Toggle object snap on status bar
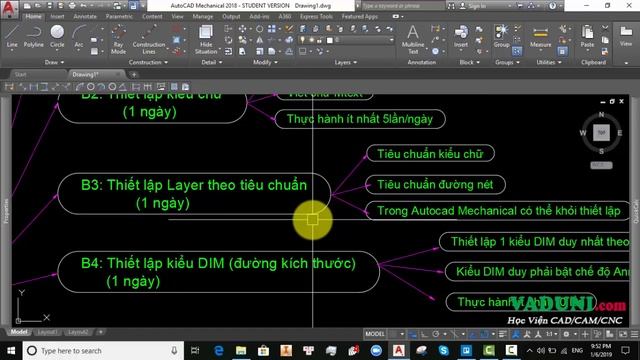The height and width of the screenshot is (360, 640). 483,334
